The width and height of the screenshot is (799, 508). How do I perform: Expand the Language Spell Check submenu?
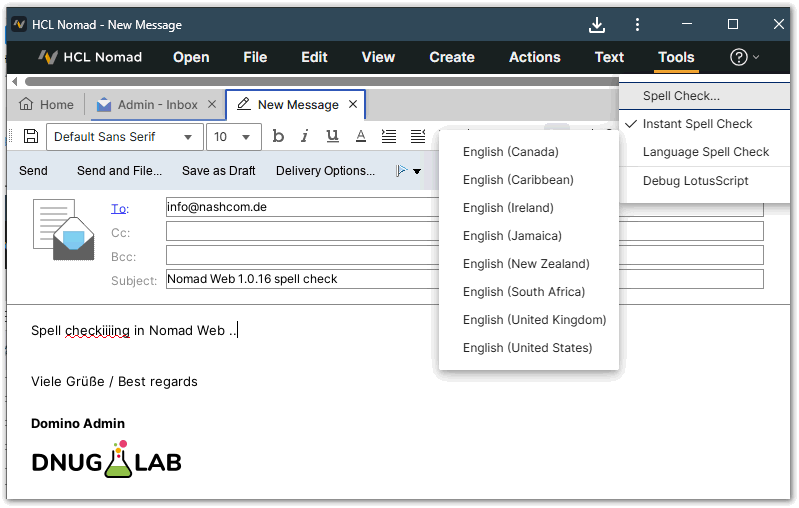click(705, 152)
